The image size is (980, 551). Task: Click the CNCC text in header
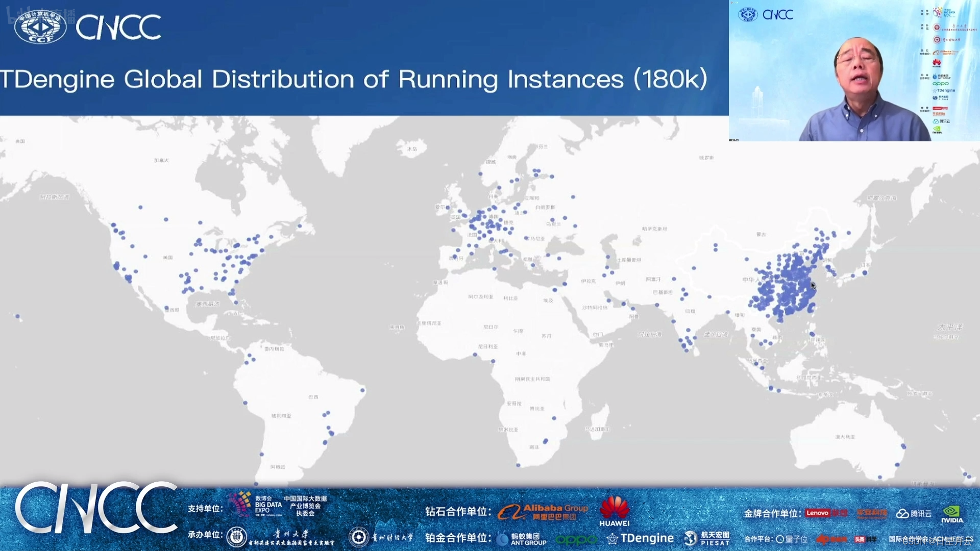pyautogui.click(x=118, y=27)
